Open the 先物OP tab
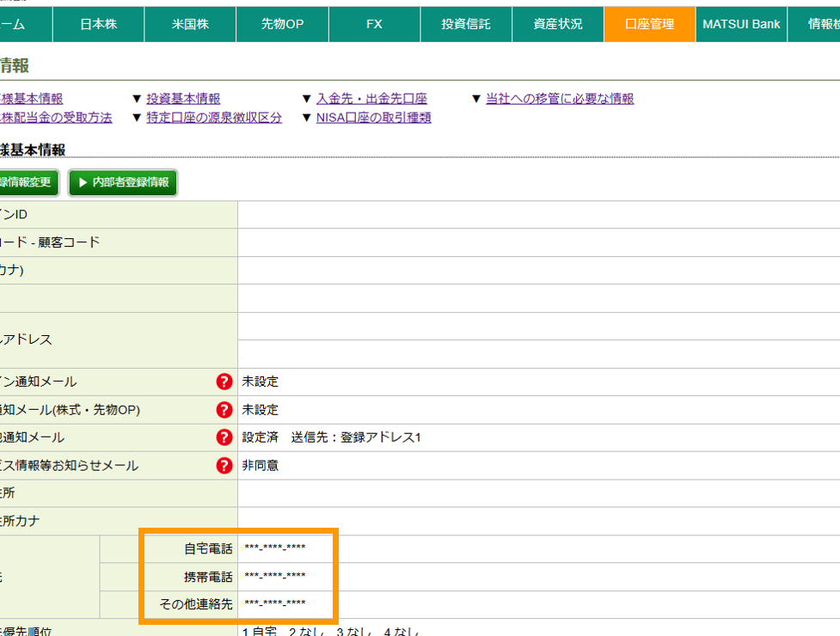 coord(282,24)
